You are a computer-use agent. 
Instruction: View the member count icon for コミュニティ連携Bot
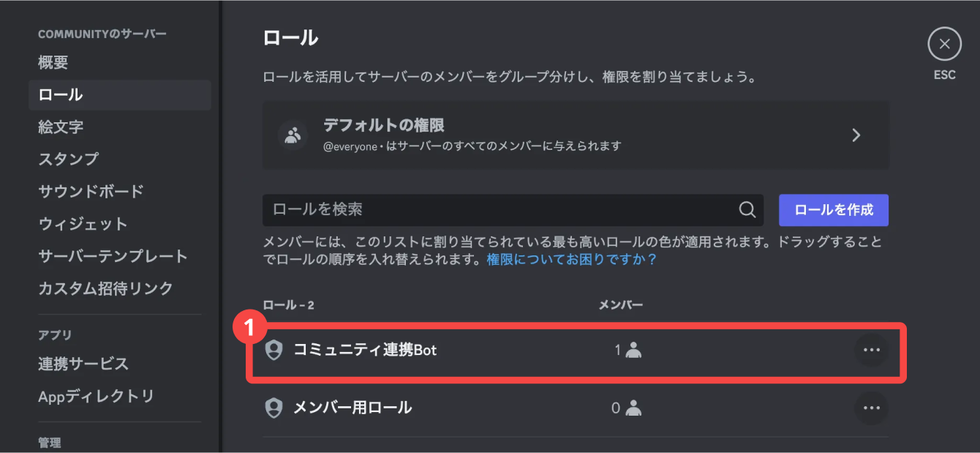633,351
